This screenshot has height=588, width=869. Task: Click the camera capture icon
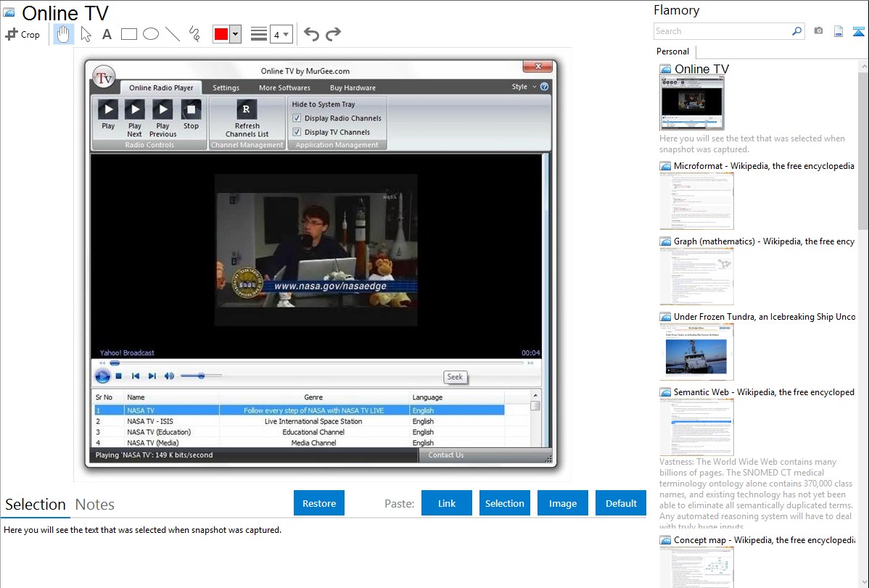(818, 31)
